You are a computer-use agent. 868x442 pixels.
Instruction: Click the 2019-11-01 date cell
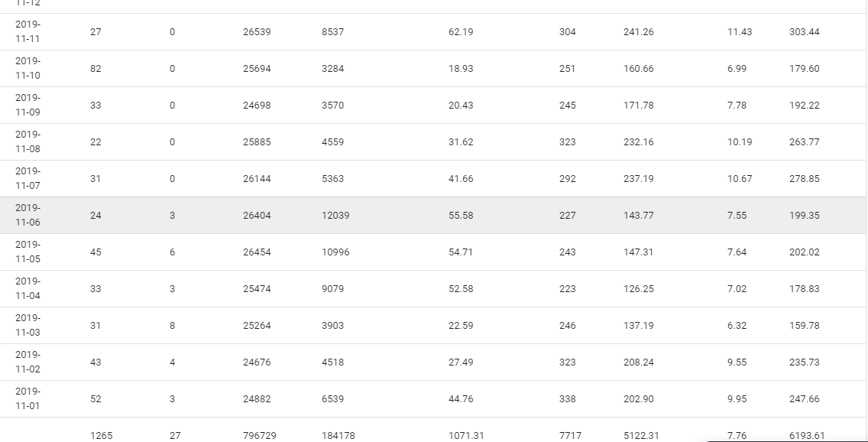coord(28,398)
